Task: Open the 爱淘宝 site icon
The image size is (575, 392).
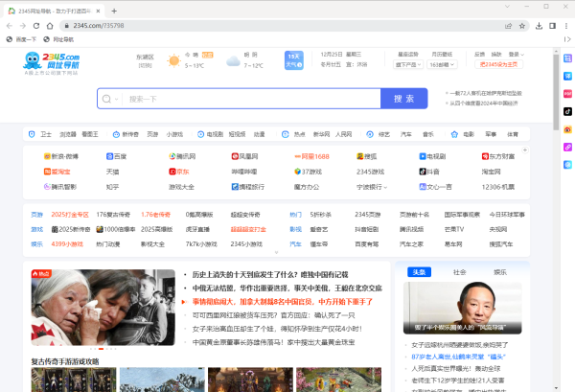Action: 47,172
